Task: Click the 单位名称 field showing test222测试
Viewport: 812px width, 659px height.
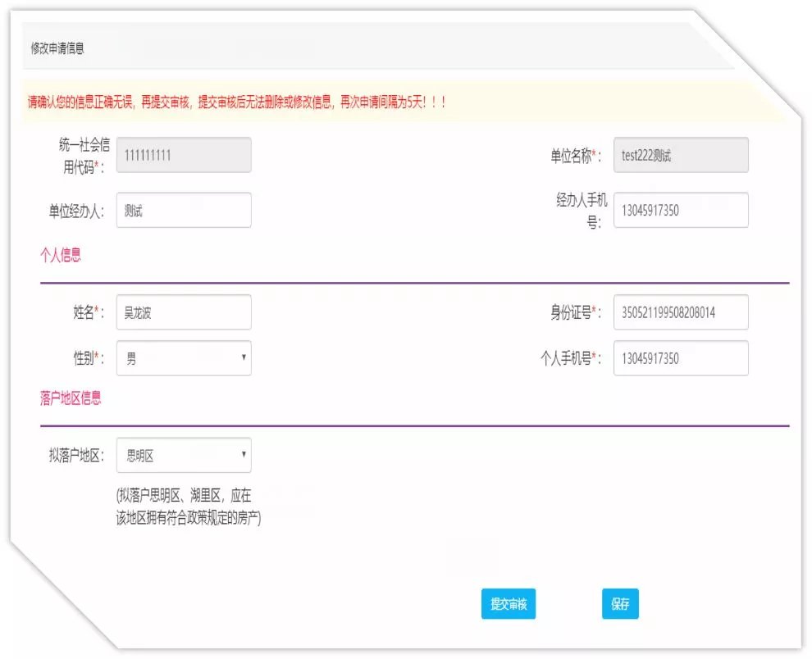Action: 680,155
